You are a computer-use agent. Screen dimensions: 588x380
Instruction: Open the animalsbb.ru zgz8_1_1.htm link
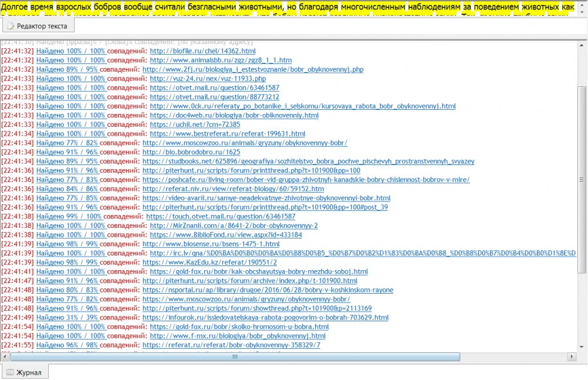pyautogui.click(x=220, y=60)
